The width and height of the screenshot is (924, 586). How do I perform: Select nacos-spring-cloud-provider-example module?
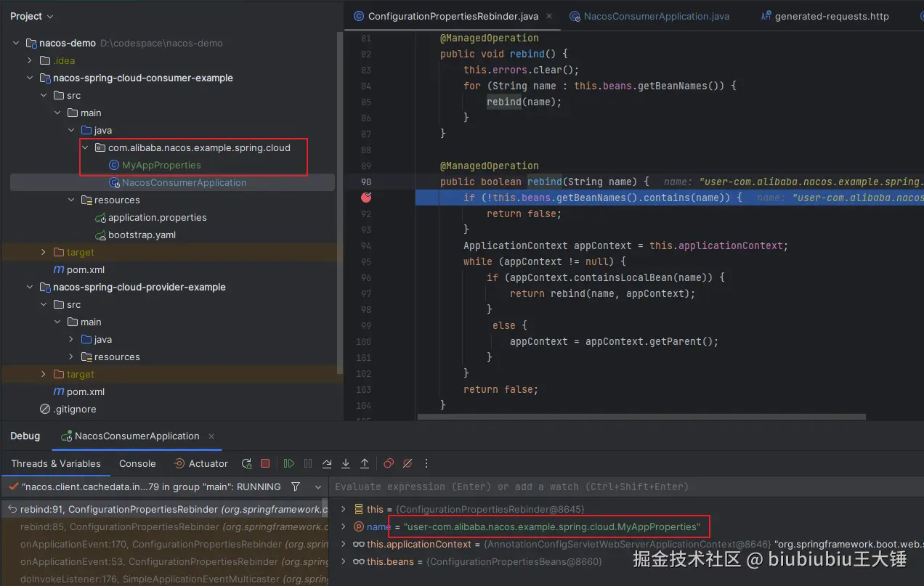[139, 287]
